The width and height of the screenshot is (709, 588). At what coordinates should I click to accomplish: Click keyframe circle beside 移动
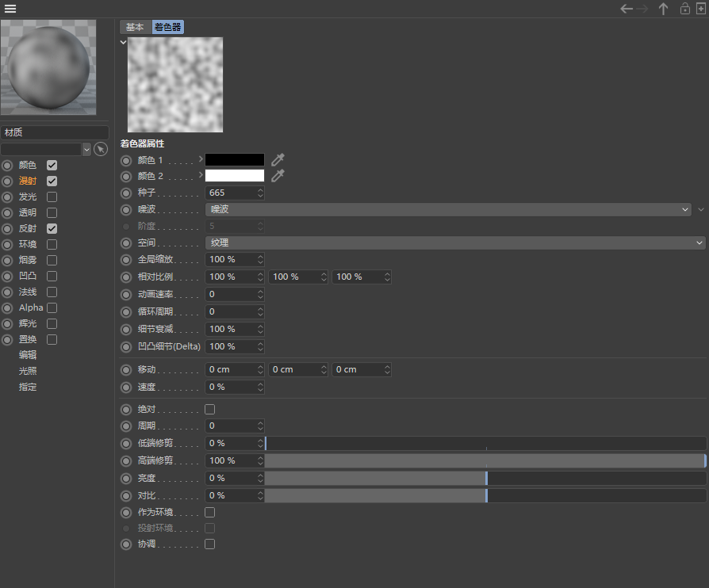point(126,370)
